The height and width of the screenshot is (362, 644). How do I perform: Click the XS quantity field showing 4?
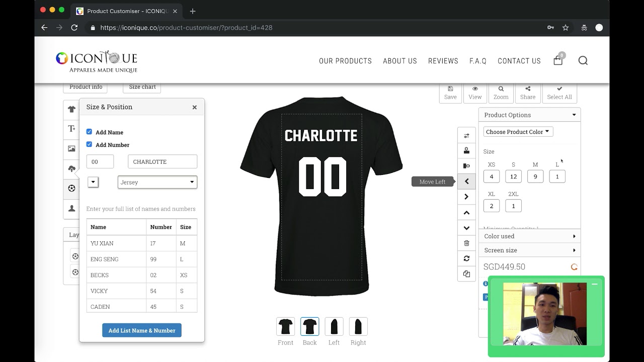click(492, 176)
